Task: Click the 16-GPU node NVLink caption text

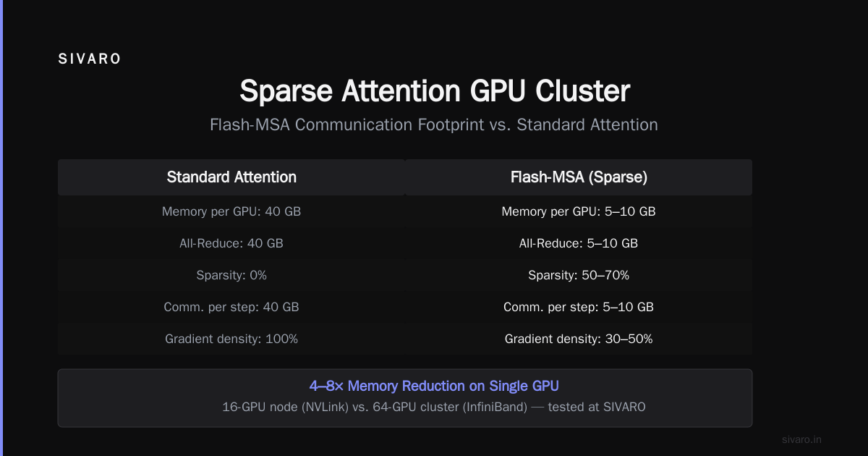Action: click(434, 407)
